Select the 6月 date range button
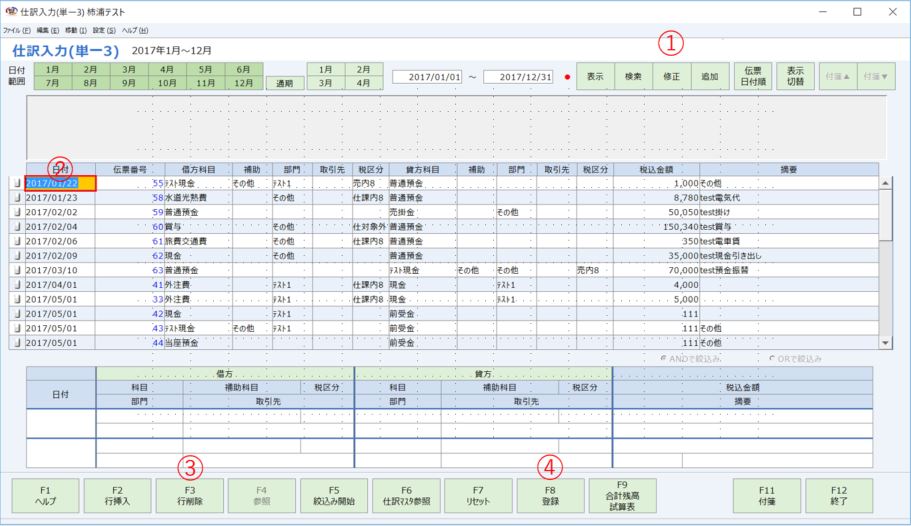The image size is (911, 526). point(243,69)
